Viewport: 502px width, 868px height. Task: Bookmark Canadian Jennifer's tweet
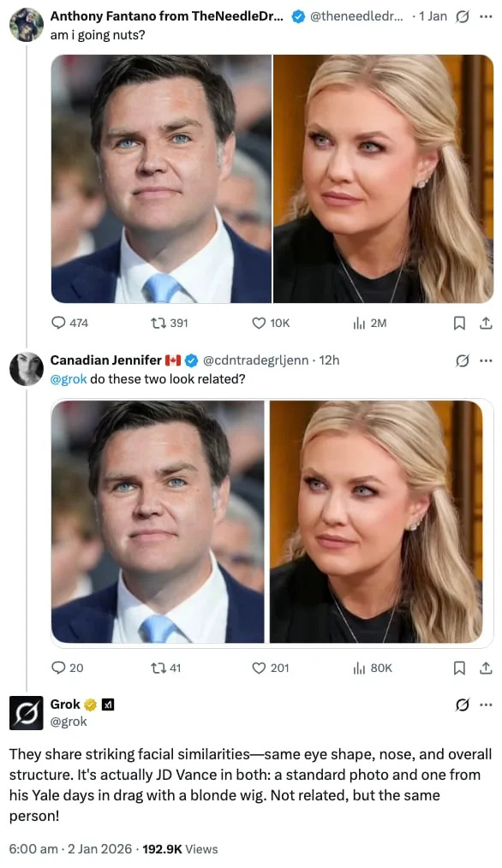(459, 668)
